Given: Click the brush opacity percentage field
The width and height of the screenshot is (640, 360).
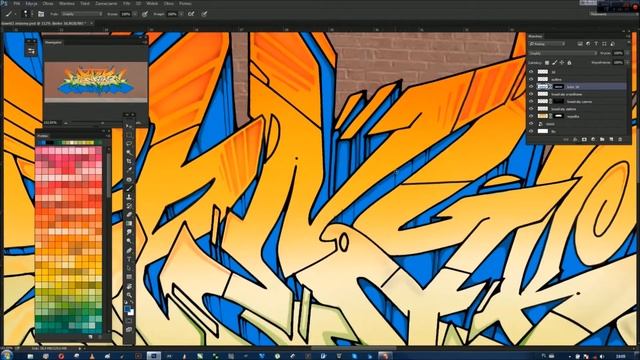Looking at the screenshot, I should (126, 14).
